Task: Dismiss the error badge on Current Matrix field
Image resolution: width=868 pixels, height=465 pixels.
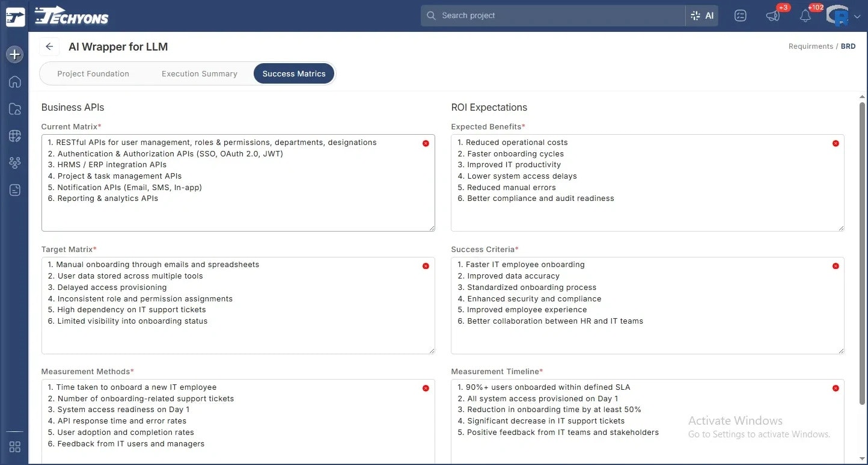Action: [426, 143]
